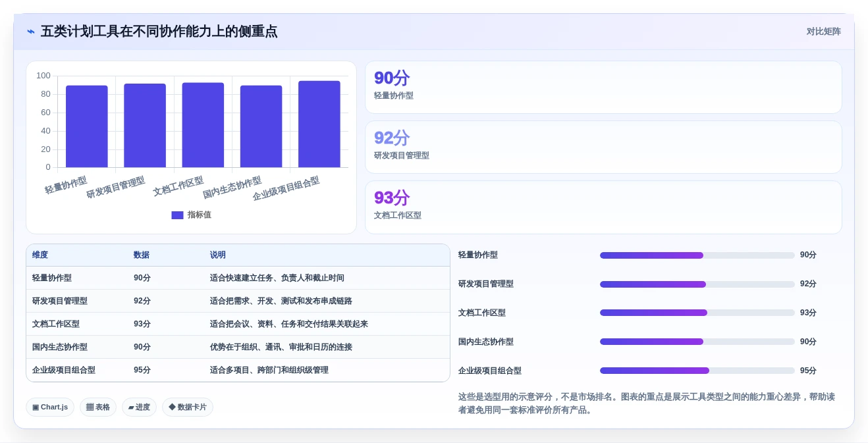868x443 pixels.
Task: Click the 研发项目管理型 progress bar
Action: coord(697,284)
